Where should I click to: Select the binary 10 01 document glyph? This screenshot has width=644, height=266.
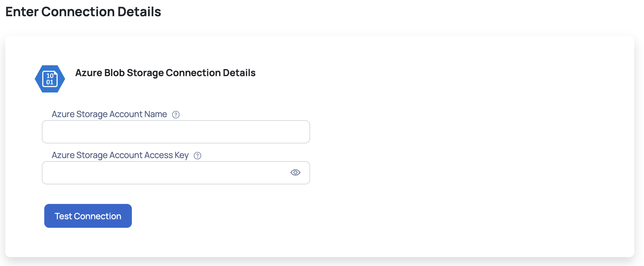coord(50,79)
